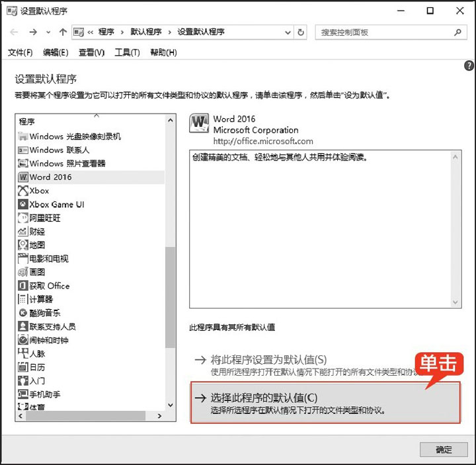
Task: Click the help question mark icon
Action: click(x=469, y=65)
